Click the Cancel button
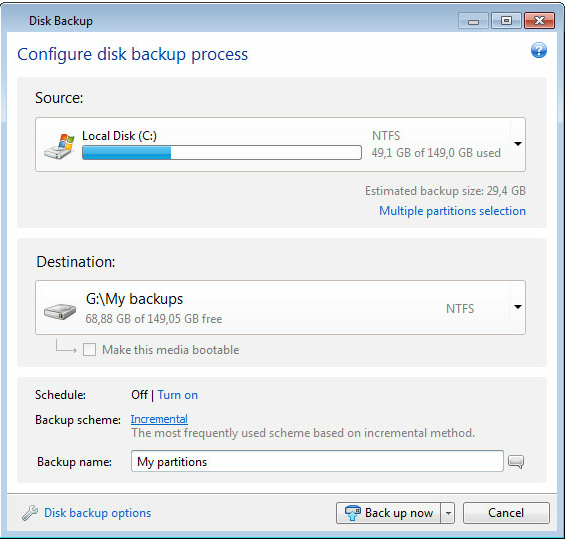The height and width of the screenshot is (540, 567). click(x=506, y=513)
